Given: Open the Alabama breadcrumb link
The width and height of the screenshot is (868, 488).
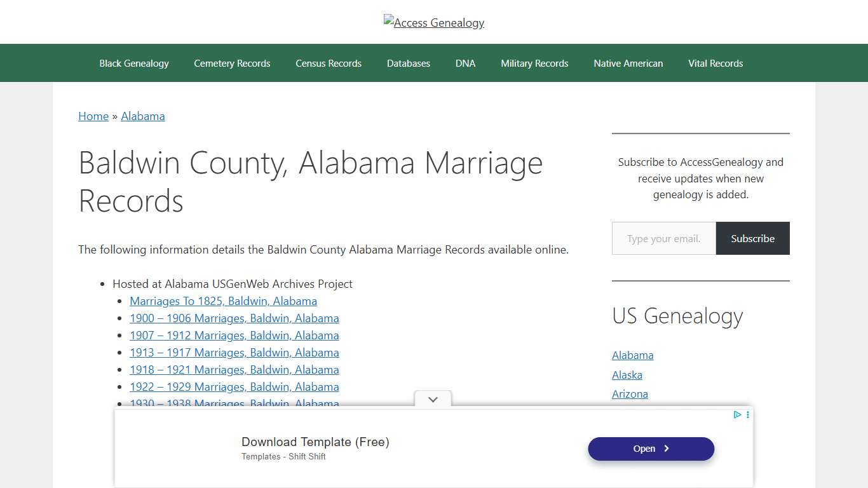Looking at the screenshot, I should [x=143, y=116].
